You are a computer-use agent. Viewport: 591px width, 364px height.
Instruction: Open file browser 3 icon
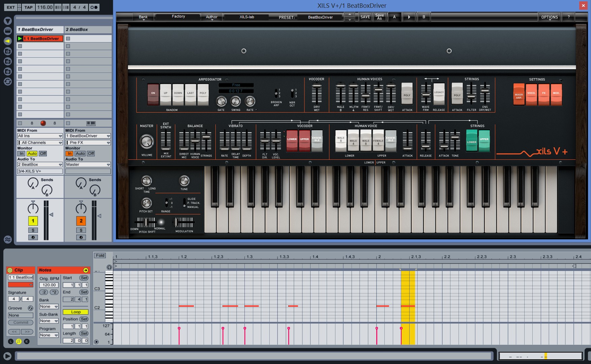pyautogui.click(x=8, y=71)
